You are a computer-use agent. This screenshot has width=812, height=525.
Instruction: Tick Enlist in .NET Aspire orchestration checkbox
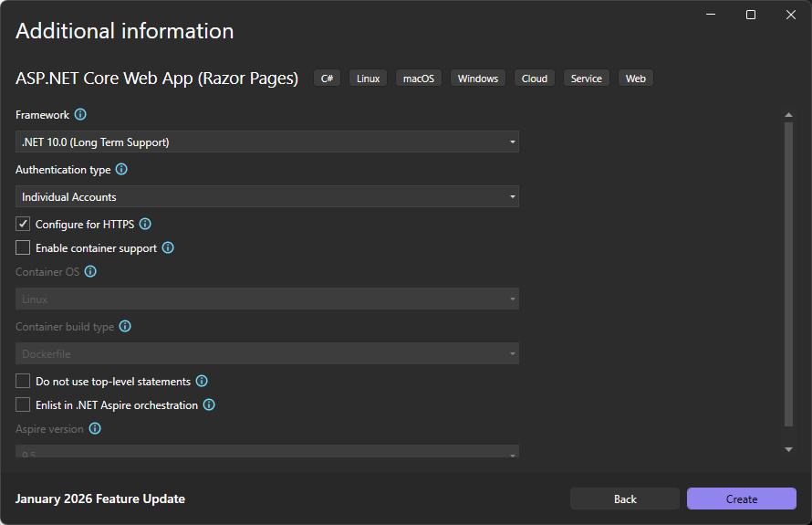pos(23,404)
